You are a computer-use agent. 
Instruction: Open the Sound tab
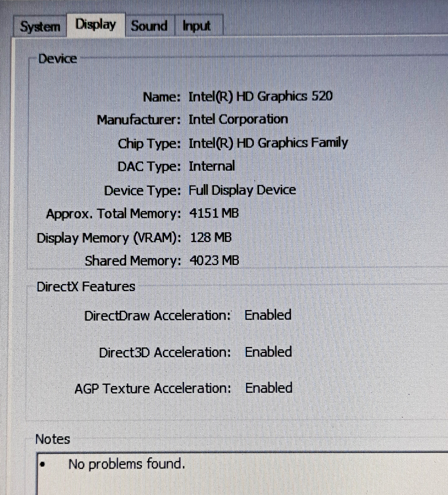[x=149, y=26]
